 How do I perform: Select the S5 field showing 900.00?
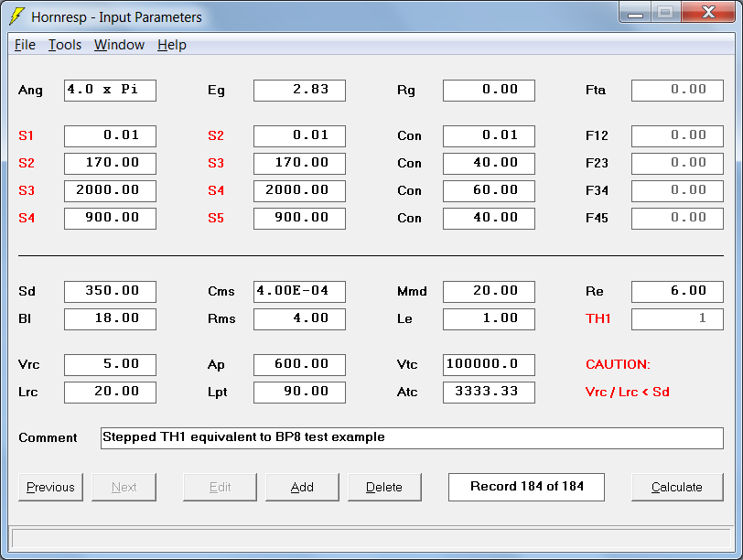(299, 219)
